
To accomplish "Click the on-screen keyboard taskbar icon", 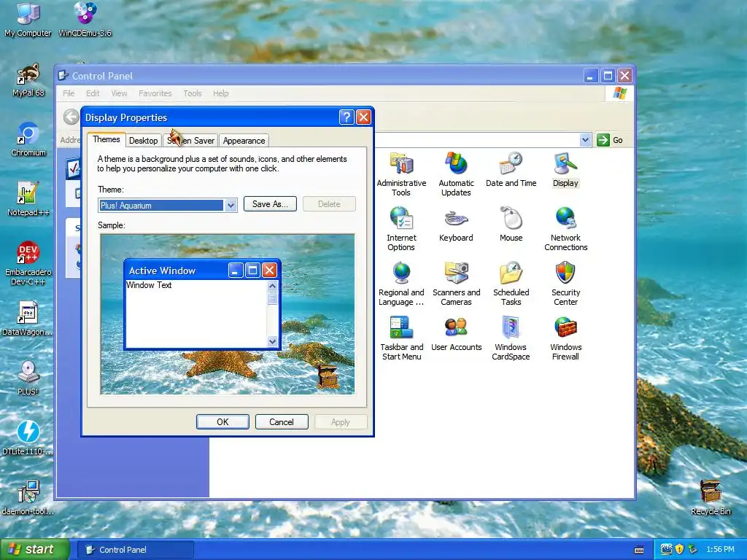I will [x=639, y=550].
